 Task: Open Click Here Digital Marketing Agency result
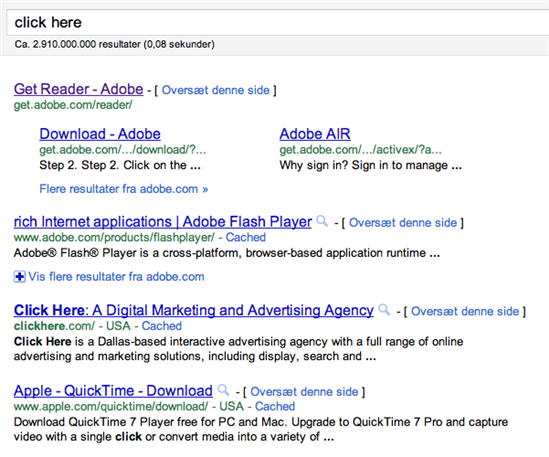[x=194, y=310]
